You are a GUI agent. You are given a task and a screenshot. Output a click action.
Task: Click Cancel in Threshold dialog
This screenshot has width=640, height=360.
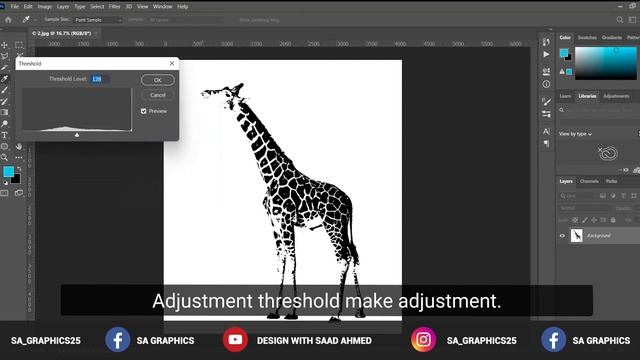pyautogui.click(x=158, y=95)
